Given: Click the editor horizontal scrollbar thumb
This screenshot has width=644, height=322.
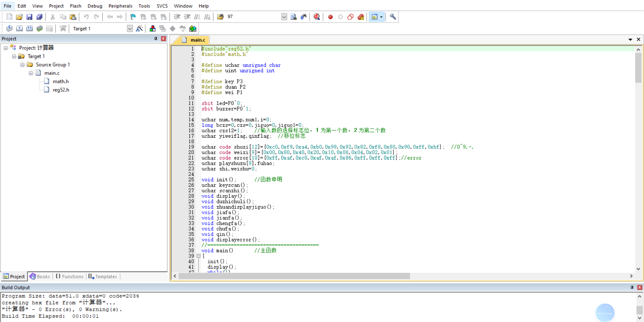Looking at the screenshot, I should click(294, 276).
